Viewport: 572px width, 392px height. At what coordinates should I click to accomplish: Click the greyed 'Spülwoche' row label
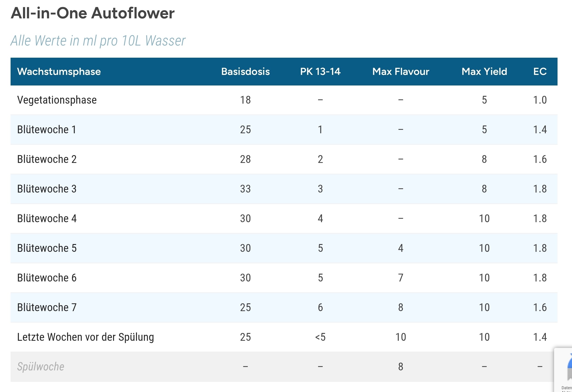coord(41,367)
